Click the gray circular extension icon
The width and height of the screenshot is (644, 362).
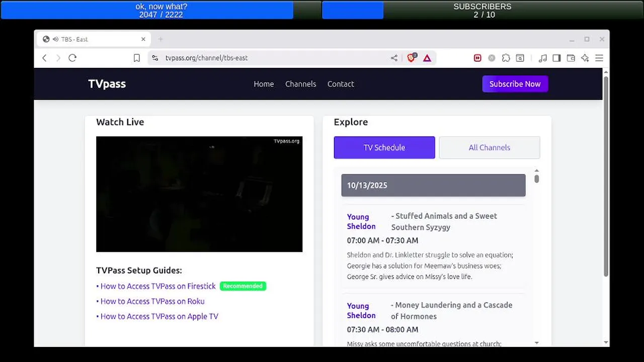(492, 58)
